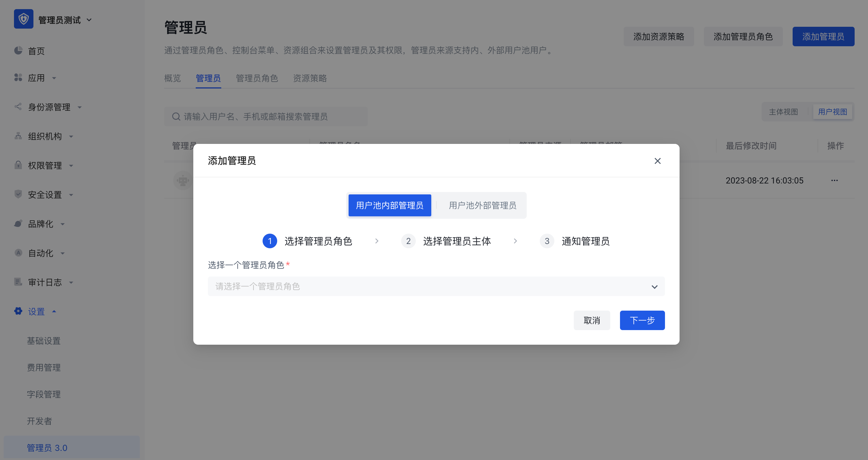Switch to the administrator roles tab
The image size is (868, 460).
257,78
